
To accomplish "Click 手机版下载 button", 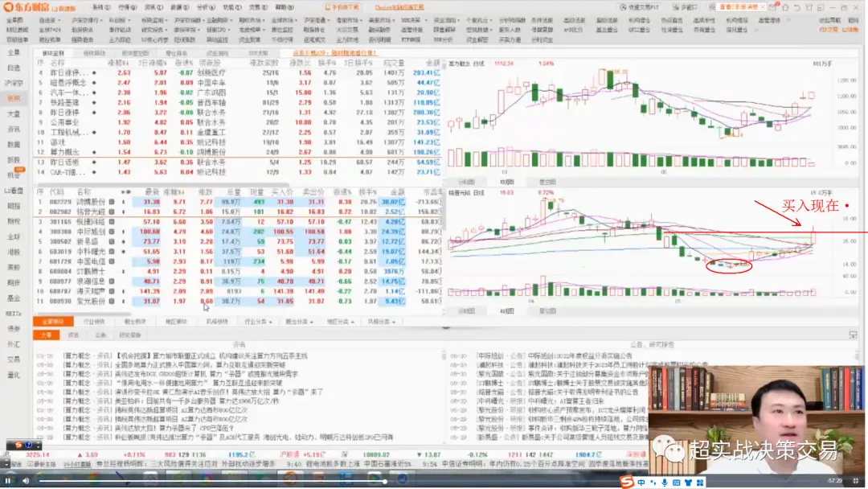I will coord(342,7).
